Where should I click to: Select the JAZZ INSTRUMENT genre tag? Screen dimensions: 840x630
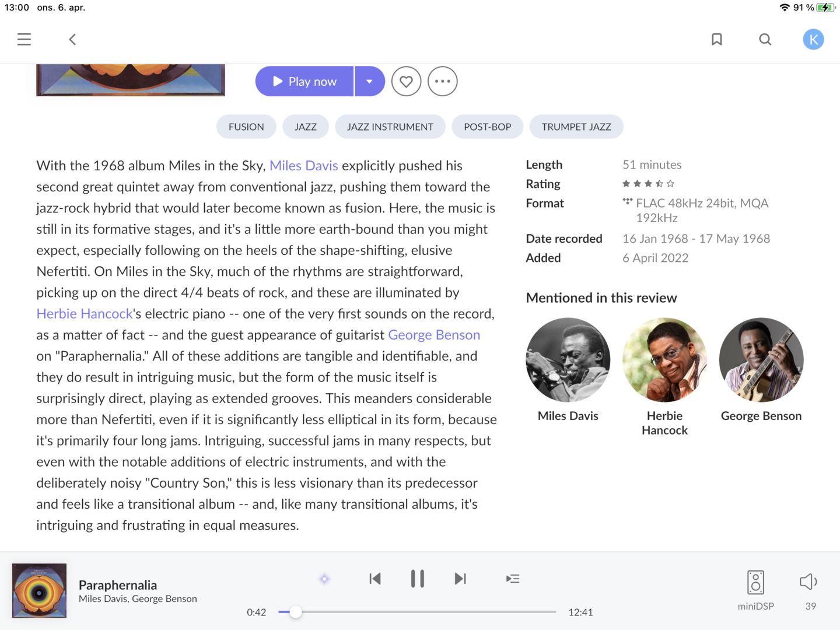pyautogui.click(x=390, y=127)
